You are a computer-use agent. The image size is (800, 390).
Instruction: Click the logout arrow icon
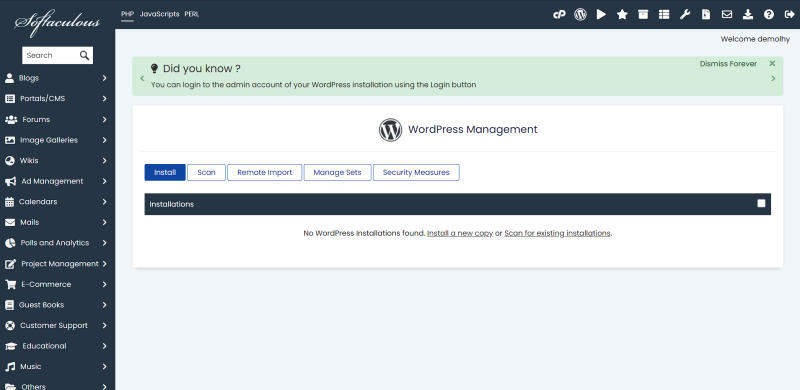(789, 14)
